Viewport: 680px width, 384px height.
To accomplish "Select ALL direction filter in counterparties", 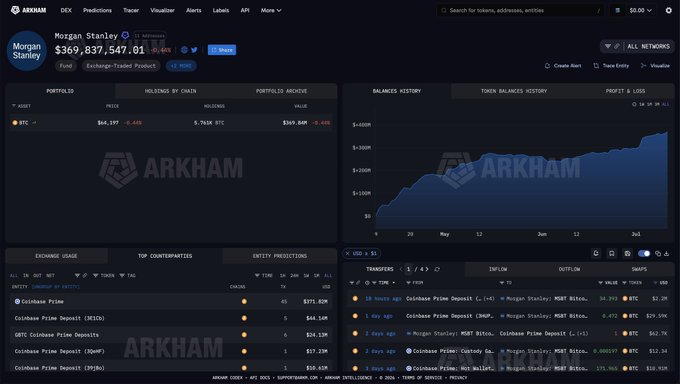I will (x=14, y=276).
